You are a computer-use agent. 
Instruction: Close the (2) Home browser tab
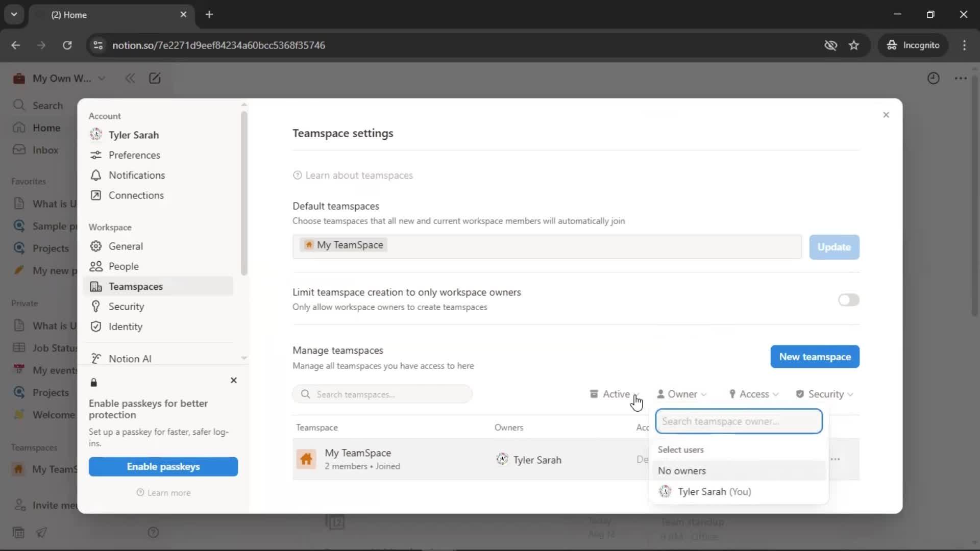(183, 14)
